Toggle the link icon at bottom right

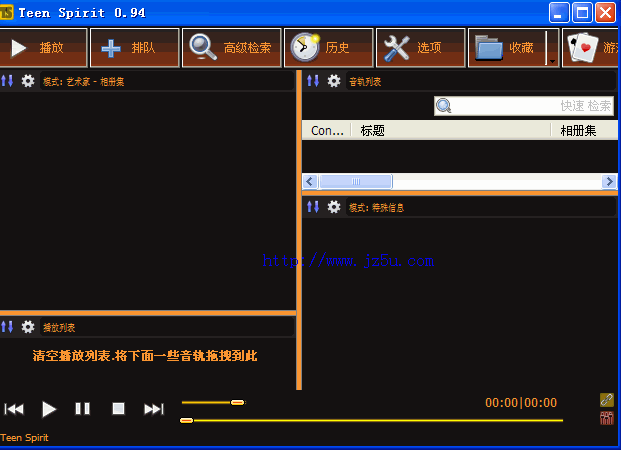[x=607, y=400]
